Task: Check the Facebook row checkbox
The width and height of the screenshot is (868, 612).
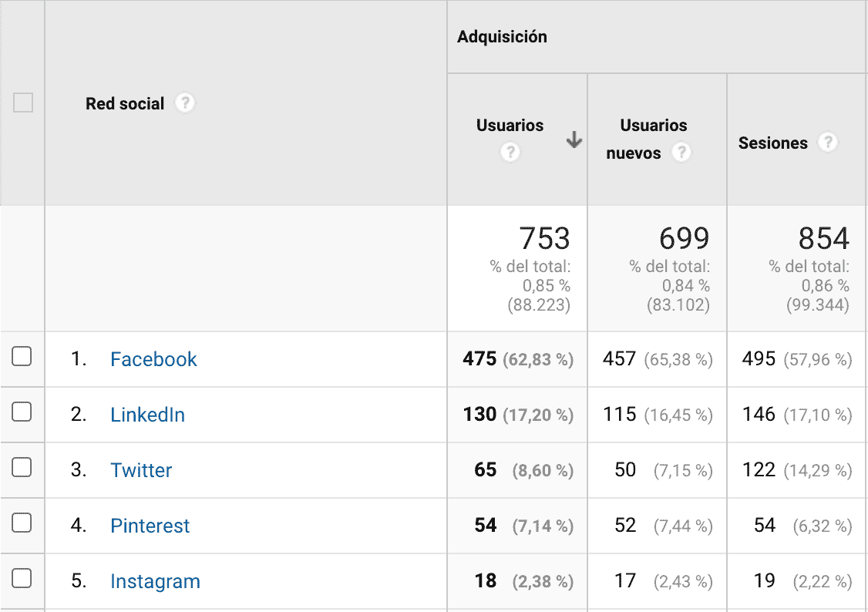Action: [x=22, y=356]
